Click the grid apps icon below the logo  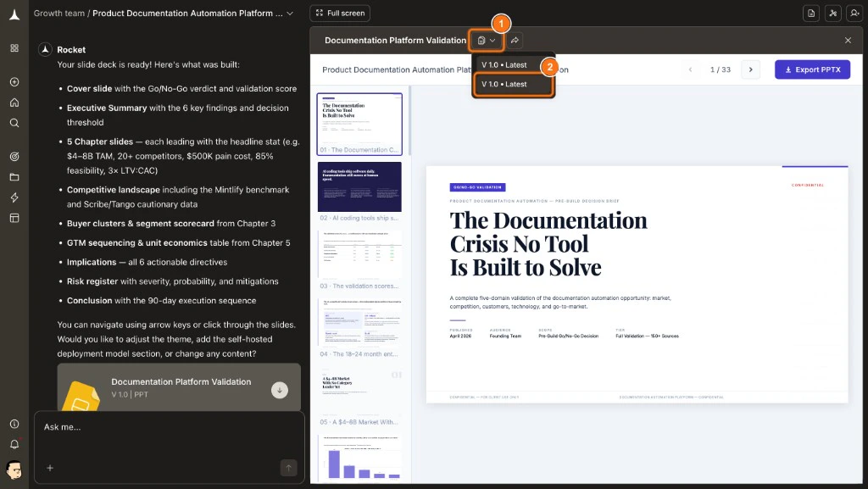(14, 48)
